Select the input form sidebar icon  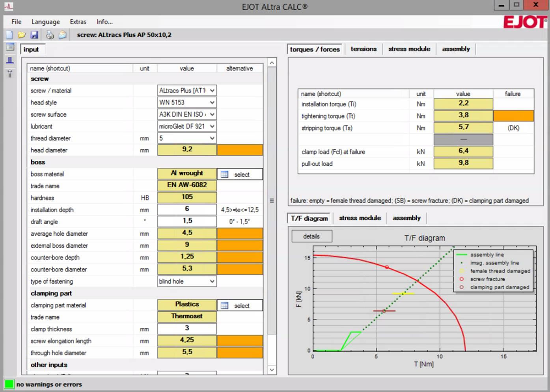[10, 47]
